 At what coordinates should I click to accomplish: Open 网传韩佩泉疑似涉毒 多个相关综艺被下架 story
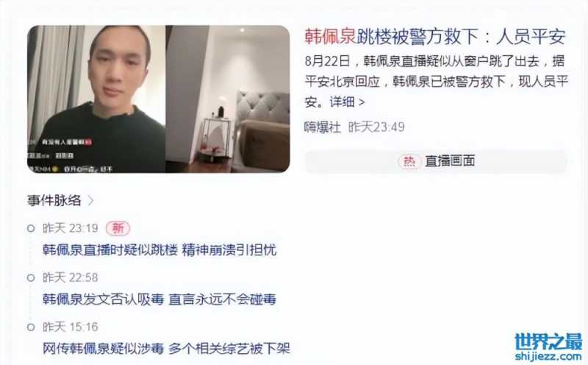tap(166, 349)
